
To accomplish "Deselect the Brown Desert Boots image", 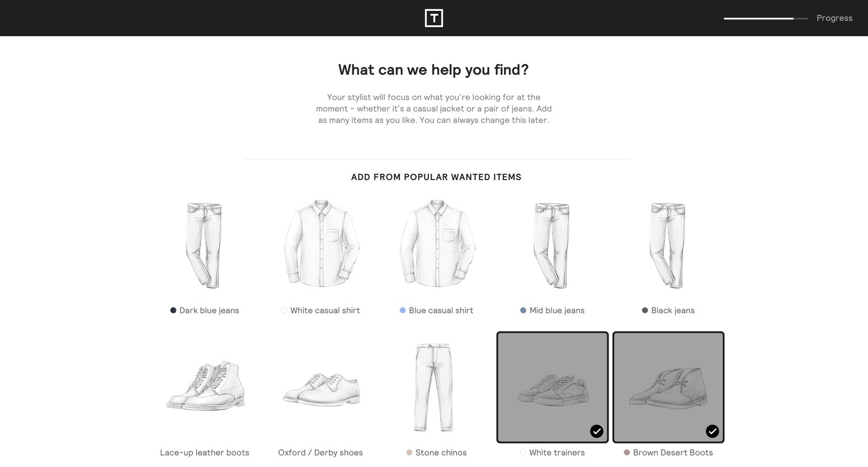I will pos(668,387).
